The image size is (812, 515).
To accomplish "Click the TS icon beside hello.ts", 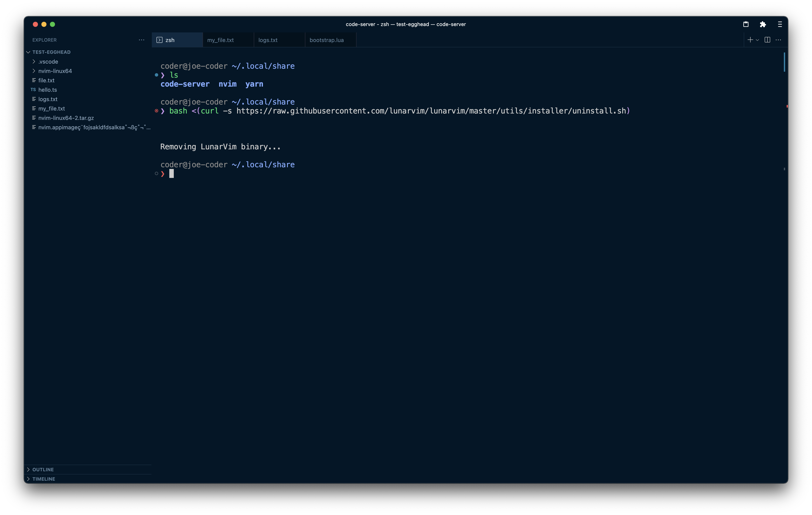I will pos(33,90).
